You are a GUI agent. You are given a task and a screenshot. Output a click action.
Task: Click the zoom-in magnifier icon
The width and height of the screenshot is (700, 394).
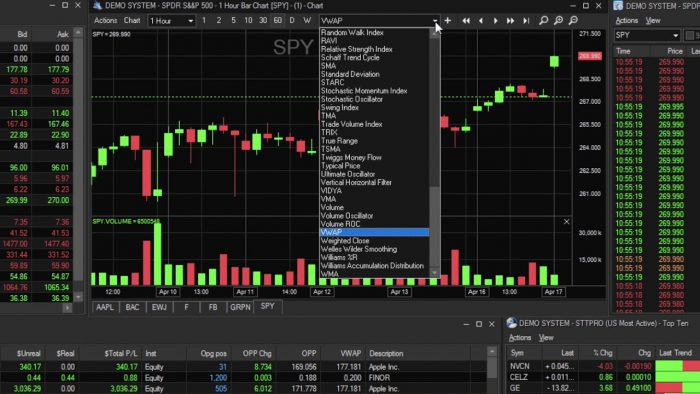tap(558, 21)
